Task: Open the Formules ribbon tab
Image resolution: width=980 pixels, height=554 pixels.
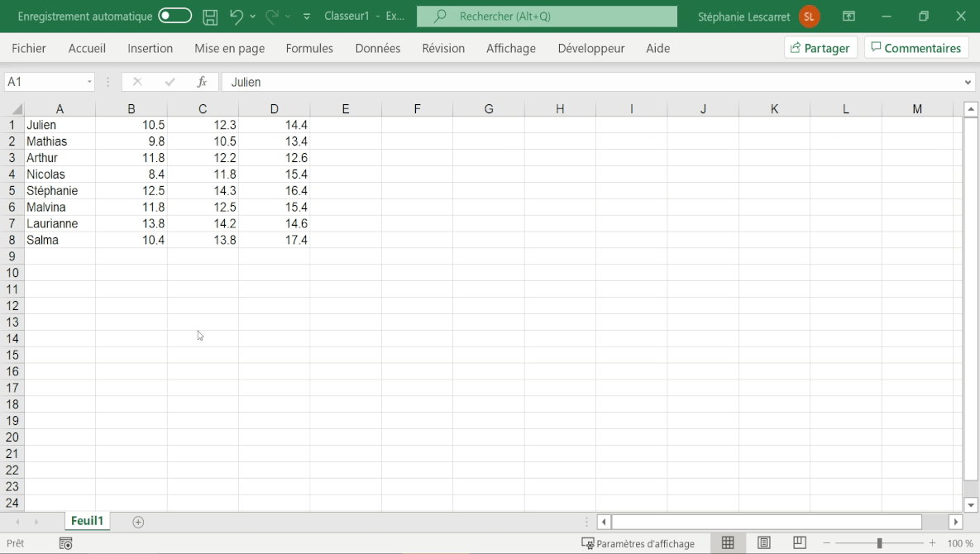Action: point(309,48)
